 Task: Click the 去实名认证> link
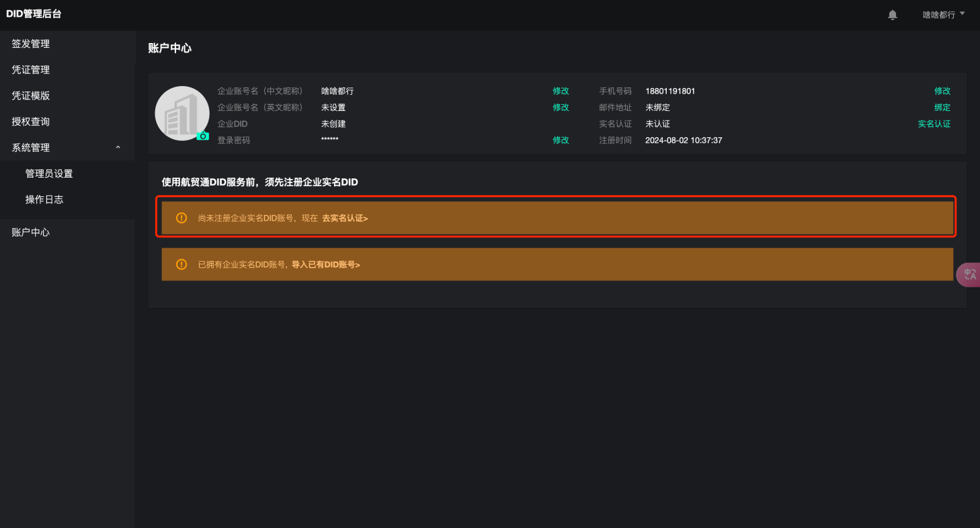pos(345,218)
